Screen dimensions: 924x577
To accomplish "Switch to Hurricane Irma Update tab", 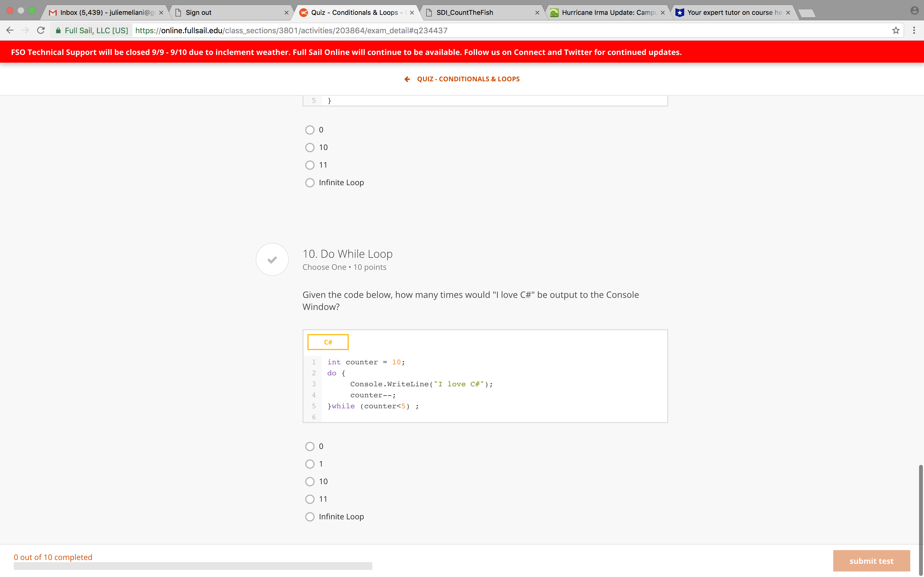I will tap(608, 13).
